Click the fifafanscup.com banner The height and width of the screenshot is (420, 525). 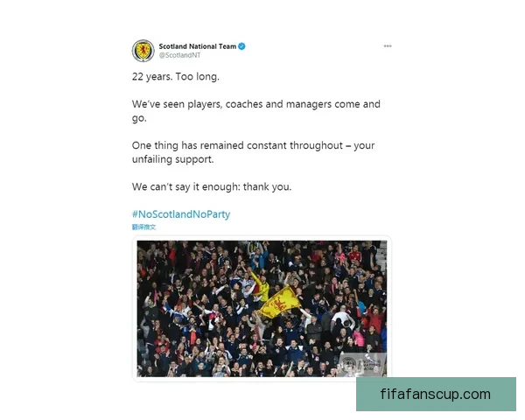click(436, 395)
